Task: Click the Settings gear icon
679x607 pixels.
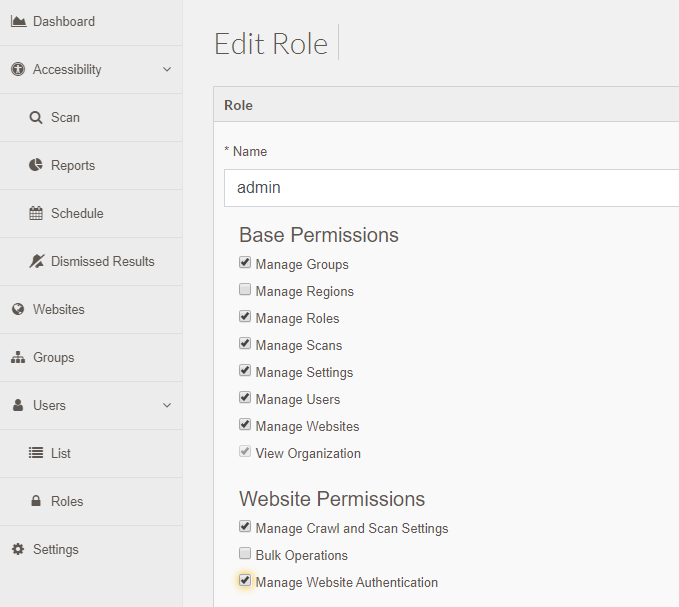Action: pos(18,549)
